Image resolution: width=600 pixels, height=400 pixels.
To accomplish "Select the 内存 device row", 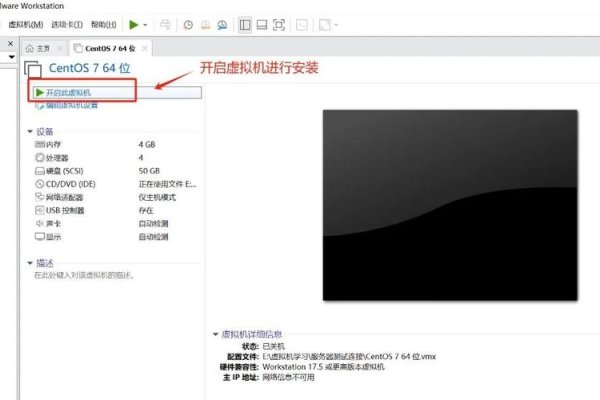I will [115, 144].
